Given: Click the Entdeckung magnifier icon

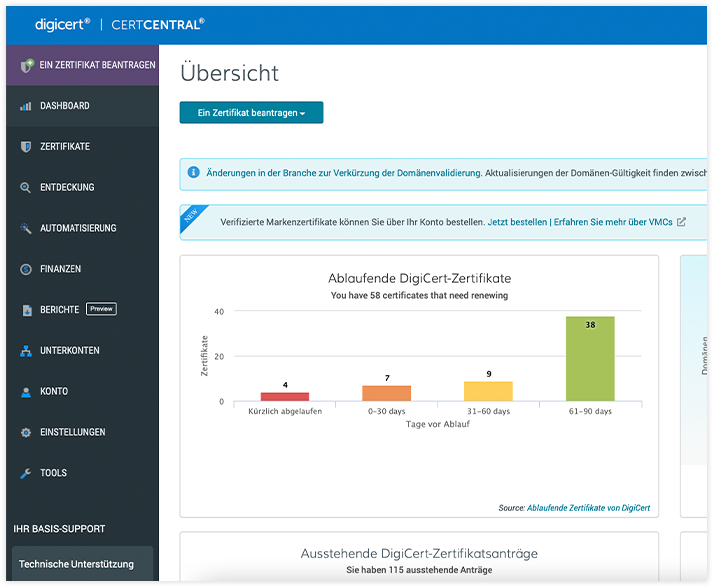Looking at the screenshot, I should point(26,188).
